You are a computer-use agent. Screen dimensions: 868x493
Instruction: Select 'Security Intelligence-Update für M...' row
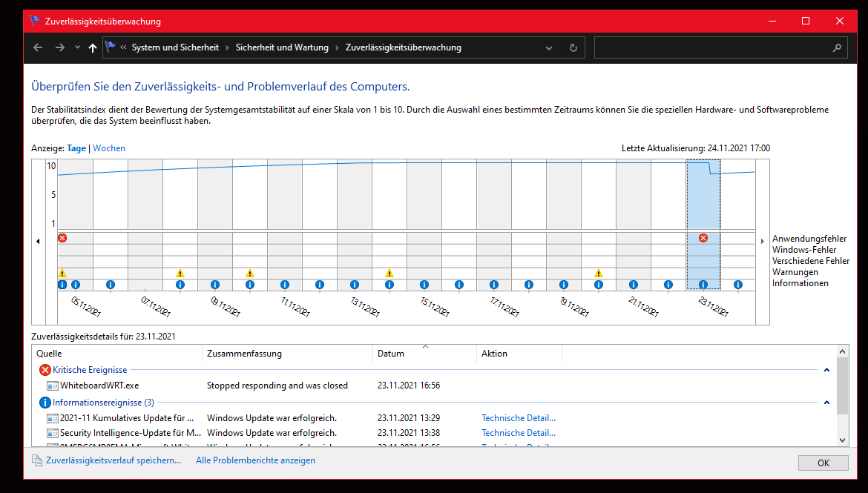point(425,433)
